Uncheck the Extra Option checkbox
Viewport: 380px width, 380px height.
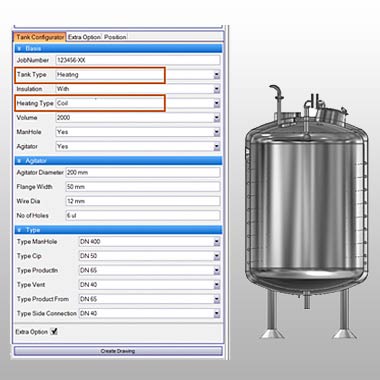(54, 331)
